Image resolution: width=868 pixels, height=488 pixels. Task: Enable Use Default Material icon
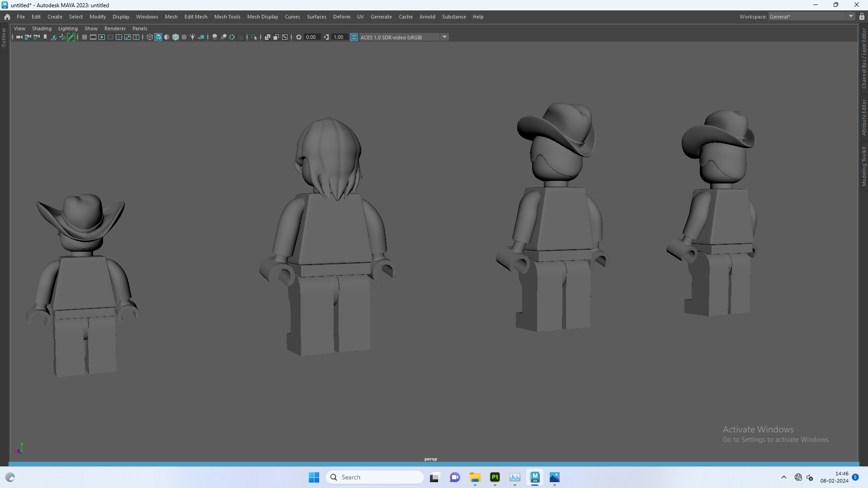167,37
